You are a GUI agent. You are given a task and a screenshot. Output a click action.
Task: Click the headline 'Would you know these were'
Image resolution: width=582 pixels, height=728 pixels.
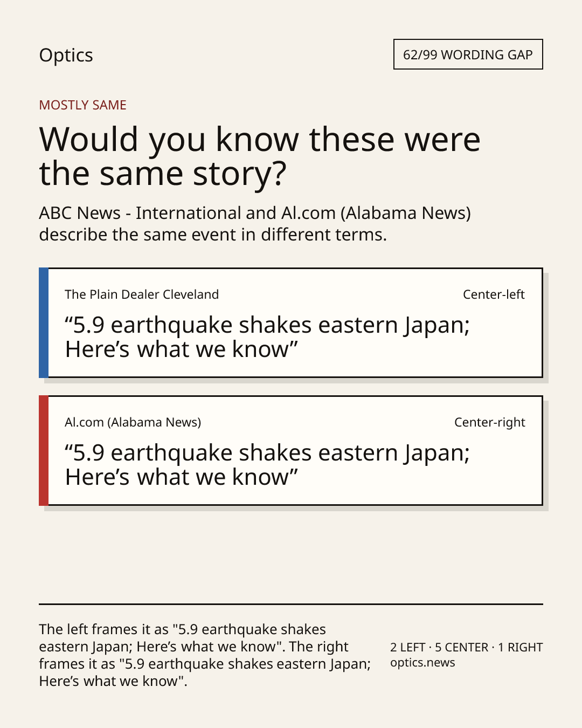pos(260,139)
